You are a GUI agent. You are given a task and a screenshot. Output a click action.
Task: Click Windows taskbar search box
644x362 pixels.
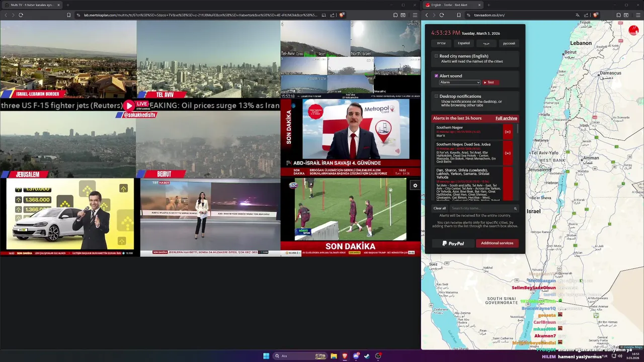click(x=299, y=356)
